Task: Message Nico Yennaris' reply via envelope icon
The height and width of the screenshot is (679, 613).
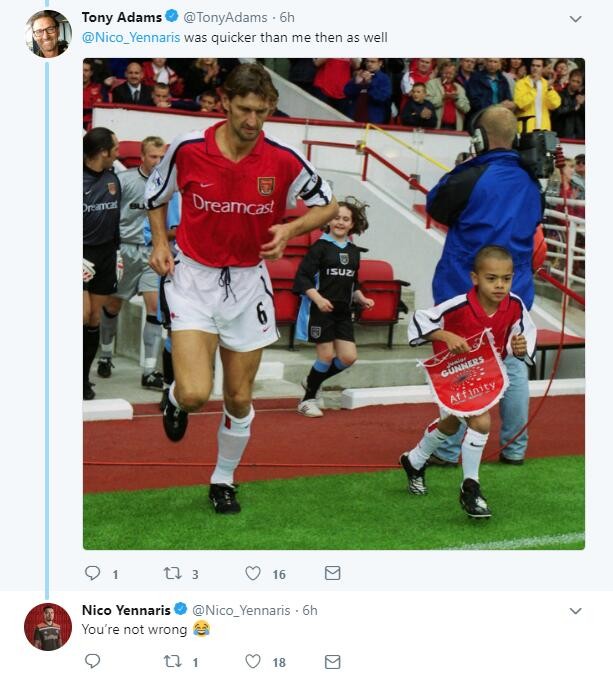Action: 333,661
